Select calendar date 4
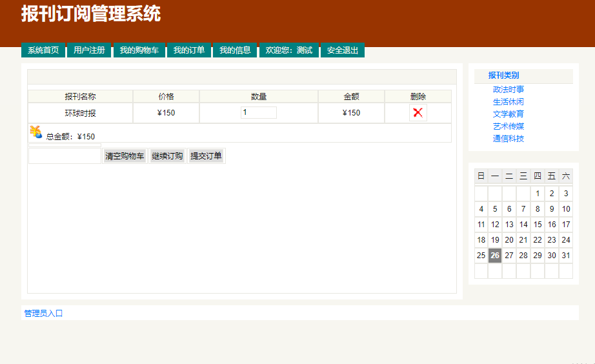The height and width of the screenshot is (364, 595). pyautogui.click(x=481, y=208)
